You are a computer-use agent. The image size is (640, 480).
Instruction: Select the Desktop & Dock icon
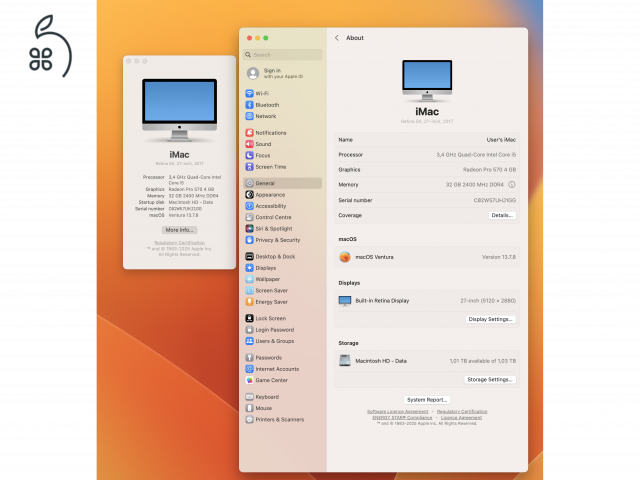point(249,256)
